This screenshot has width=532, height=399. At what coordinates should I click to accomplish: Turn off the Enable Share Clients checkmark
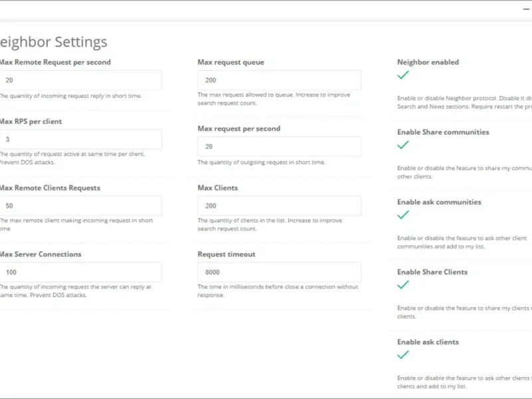pos(403,285)
